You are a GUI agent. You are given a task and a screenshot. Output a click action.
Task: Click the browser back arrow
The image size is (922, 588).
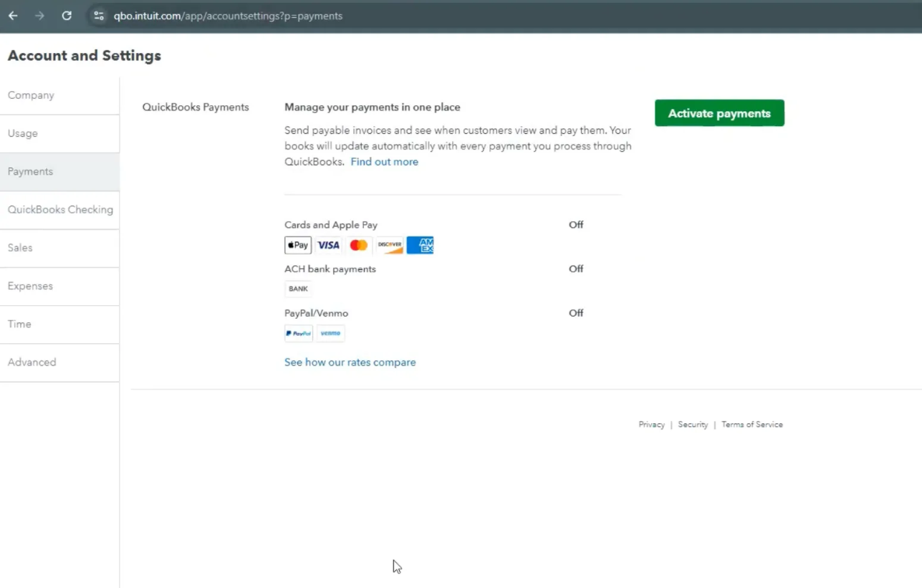13,16
